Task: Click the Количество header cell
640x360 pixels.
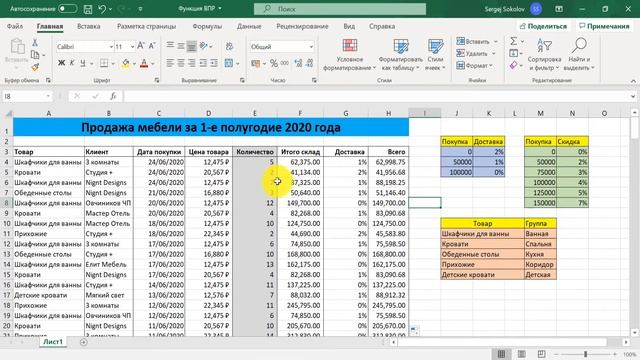Action: 255,152
